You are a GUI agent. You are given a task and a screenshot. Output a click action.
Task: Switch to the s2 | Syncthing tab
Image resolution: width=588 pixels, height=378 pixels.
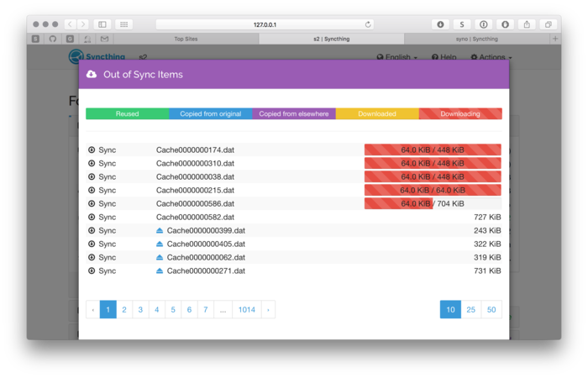coord(332,39)
